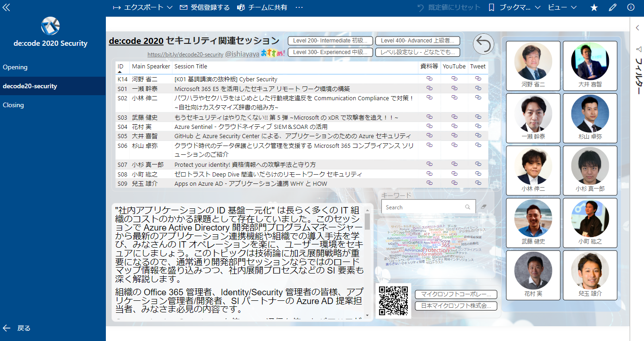This screenshot has height=341, width=644.
Task: Filter by マイクロソフトコーポレー... company button
Action: click(456, 294)
